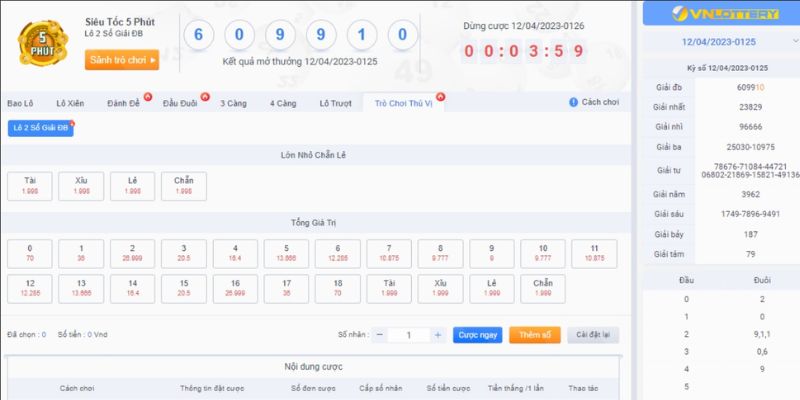The height and width of the screenshot is (400, 800).
Task: Click the Giải nhì value 96666
Action: pos(751,127)
